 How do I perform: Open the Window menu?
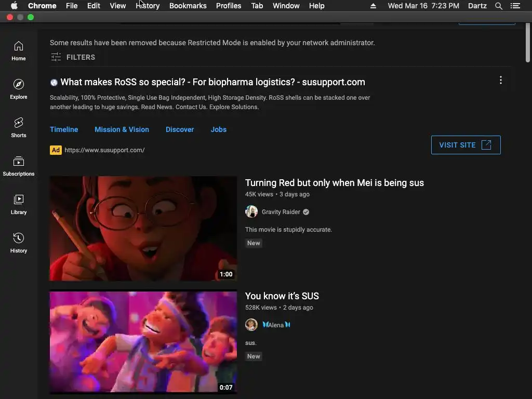pos(286,6)
